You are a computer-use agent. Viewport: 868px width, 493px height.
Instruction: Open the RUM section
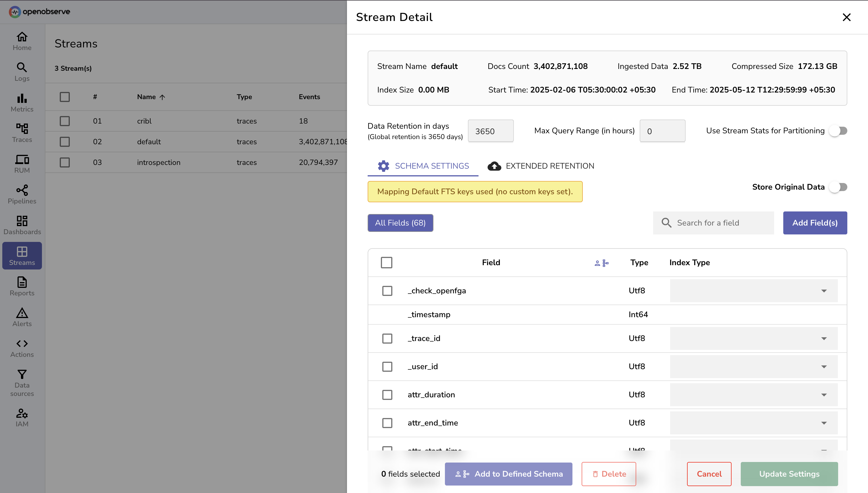click(x=22, y=163)
